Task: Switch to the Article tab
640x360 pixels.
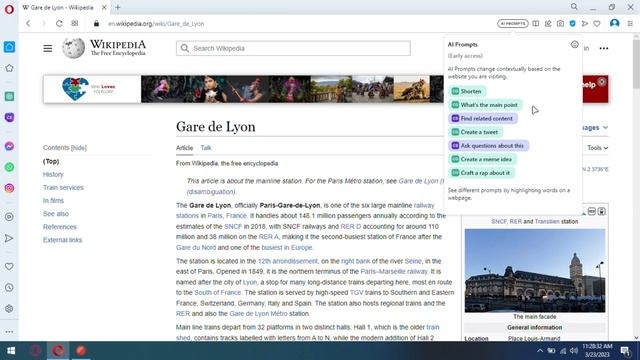Action: pos(184,148)
